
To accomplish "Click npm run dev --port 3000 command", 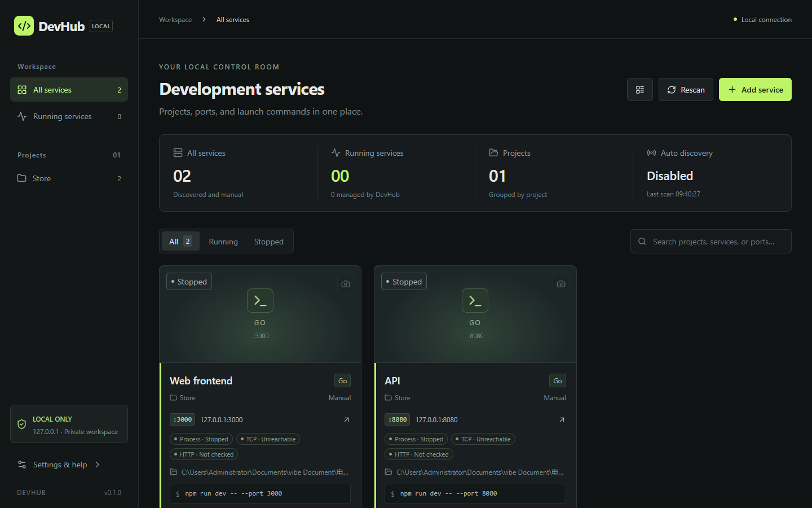I will coord(260,494).
